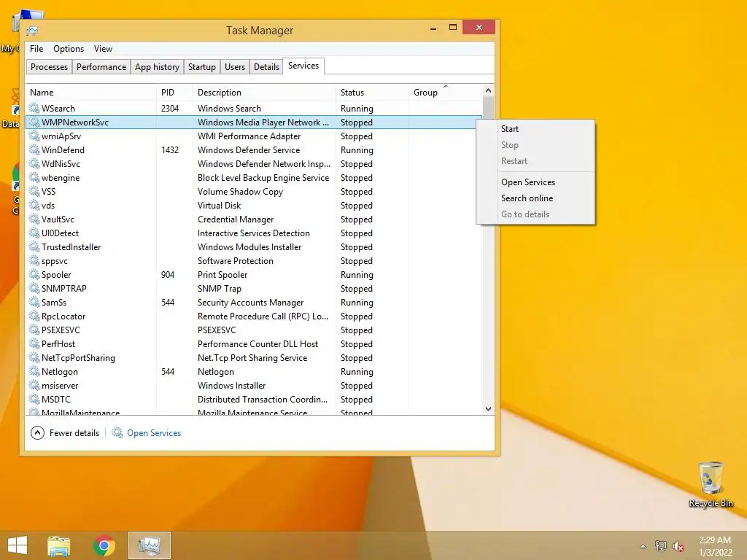Switch to the App history tab

pyautogui.click(x=158, y=66)
